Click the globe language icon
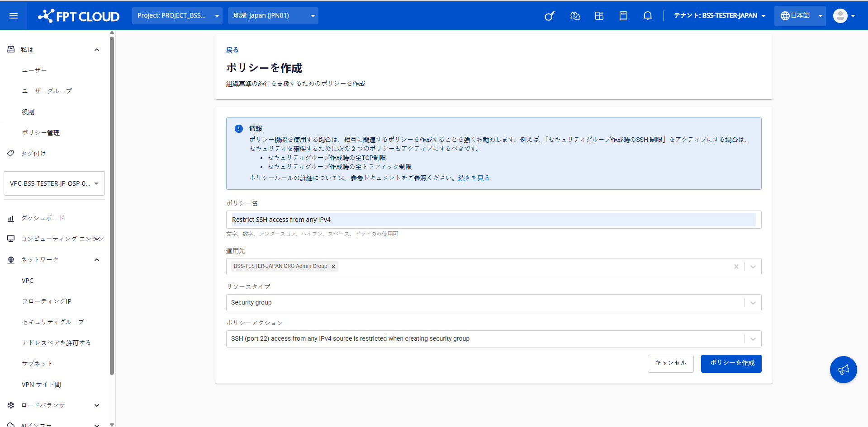This screenshot has height=427, width=868. [785, 16]
